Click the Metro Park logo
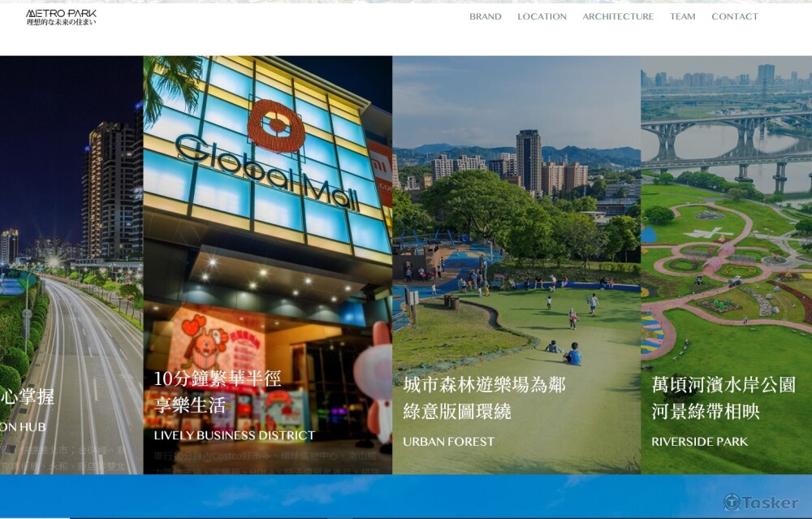 point(61,17)
